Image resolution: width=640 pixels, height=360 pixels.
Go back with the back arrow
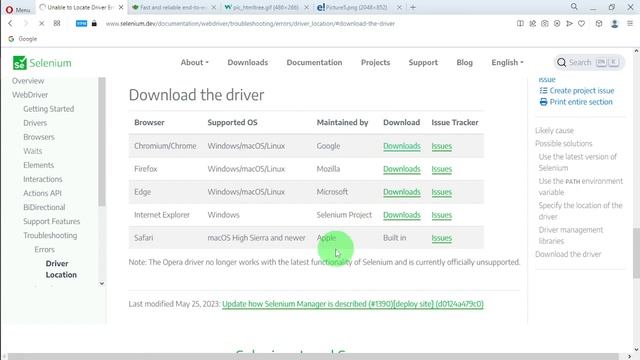coord(10,24)
